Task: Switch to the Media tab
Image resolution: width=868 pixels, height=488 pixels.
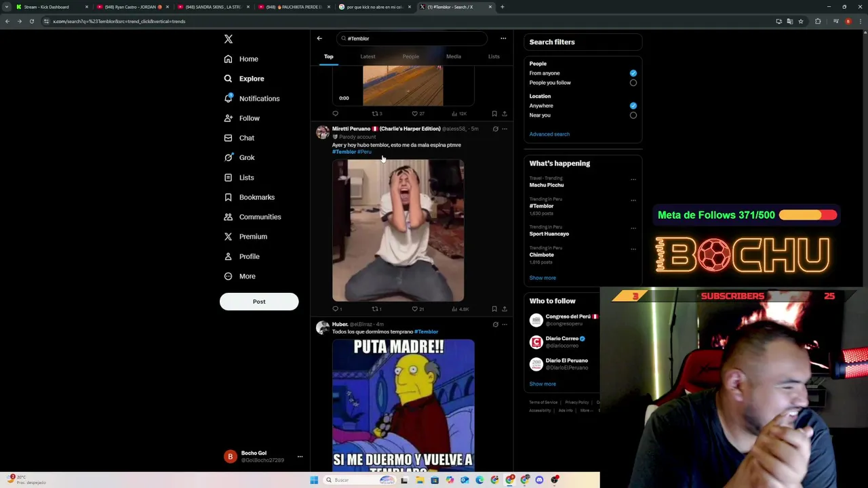Action: 454,56
